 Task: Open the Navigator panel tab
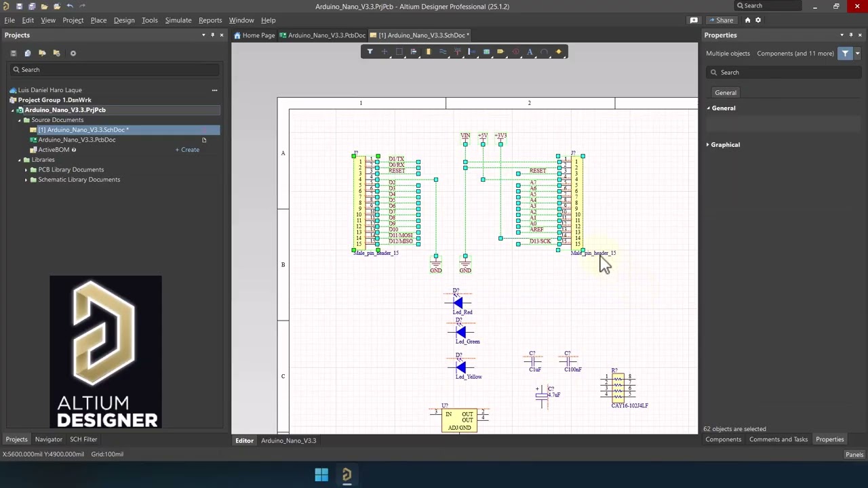click(49, 439)
